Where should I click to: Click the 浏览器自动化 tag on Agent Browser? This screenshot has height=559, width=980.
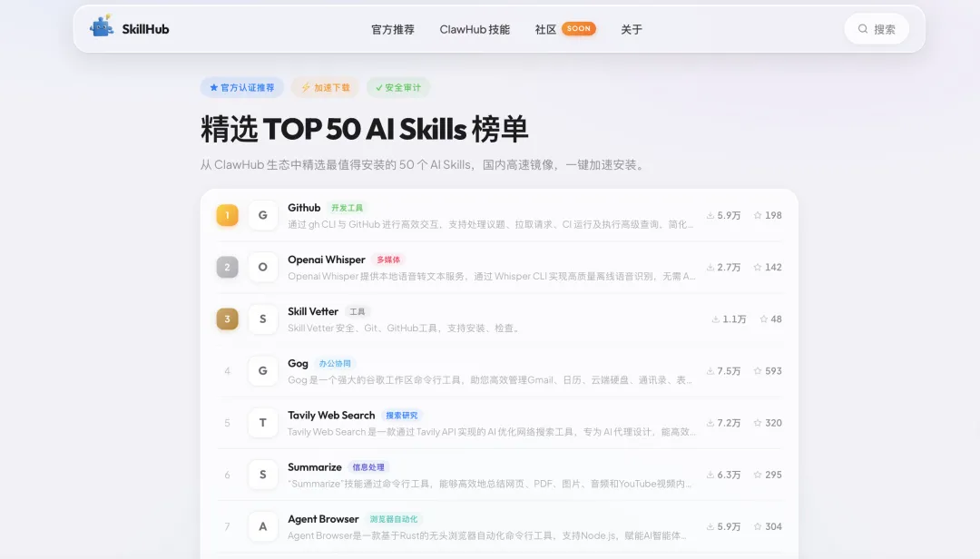click(x=394, y=519)
